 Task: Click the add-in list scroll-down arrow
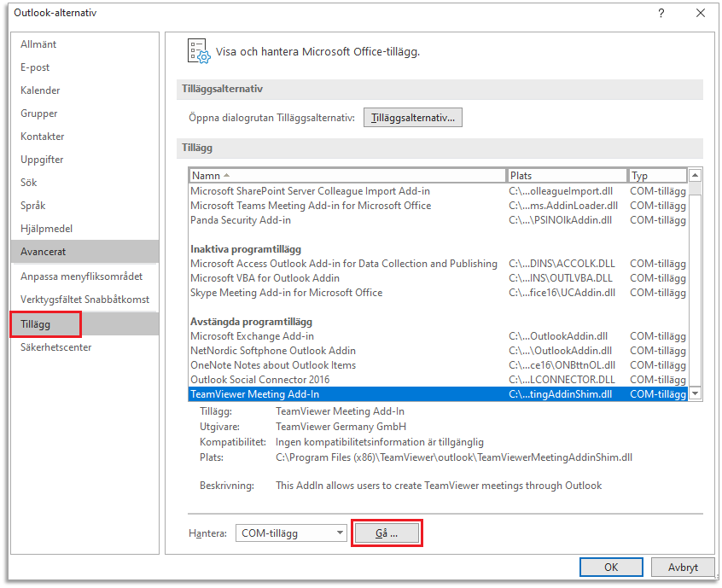click(696, 393)
